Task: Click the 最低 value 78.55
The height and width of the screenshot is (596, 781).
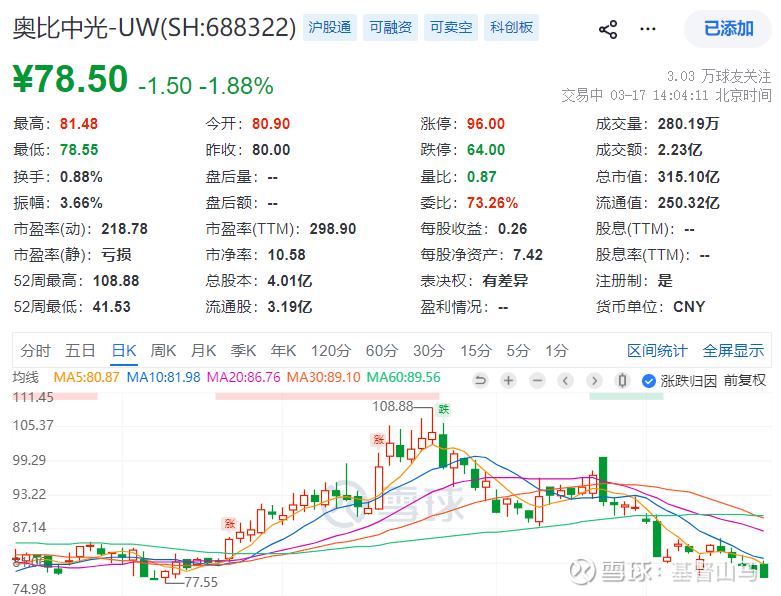Action: [79, 150]
